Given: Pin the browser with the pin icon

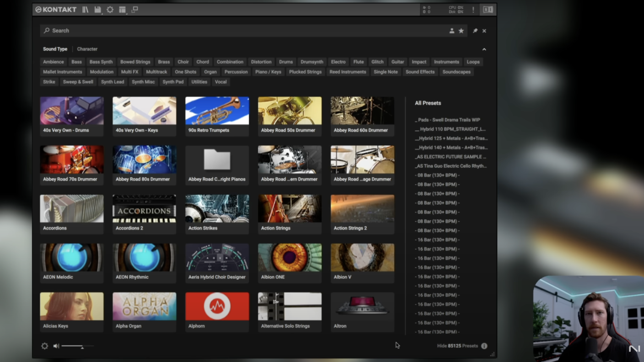Looking at the screenshot, I should [475, 31].
